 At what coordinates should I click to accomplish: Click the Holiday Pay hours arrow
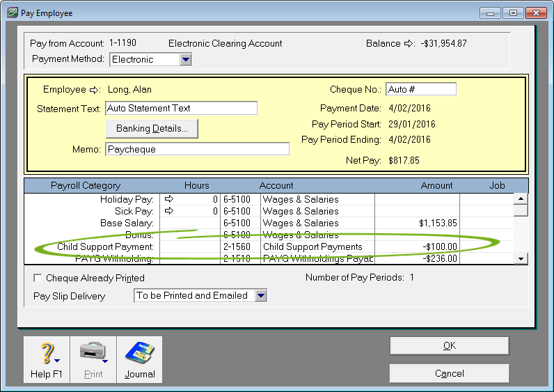[x=168, y=200]
